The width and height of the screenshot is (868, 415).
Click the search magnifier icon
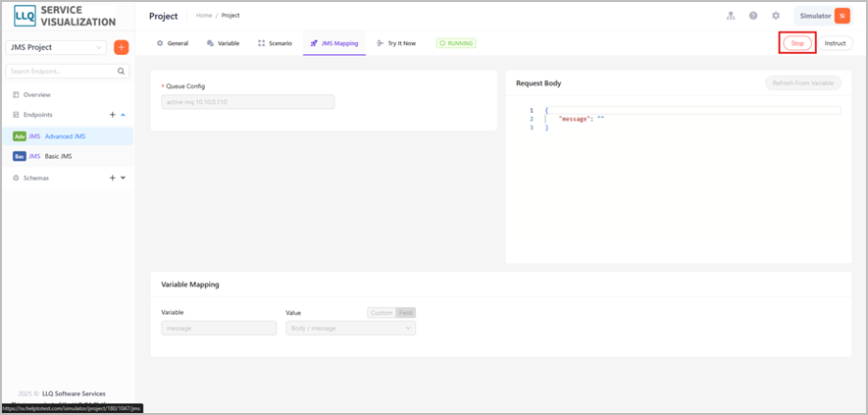(x=122, y=71)
